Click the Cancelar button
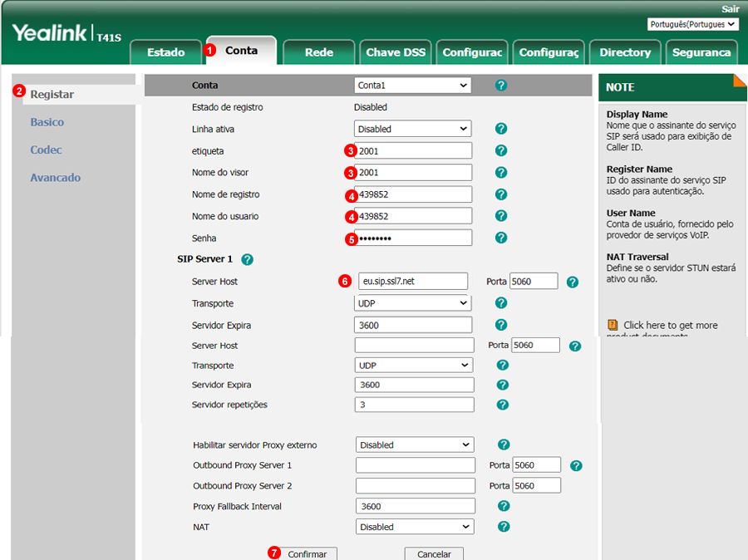This screenshot has width=748, height=560. pyautogui.click(x=434, y=554)
